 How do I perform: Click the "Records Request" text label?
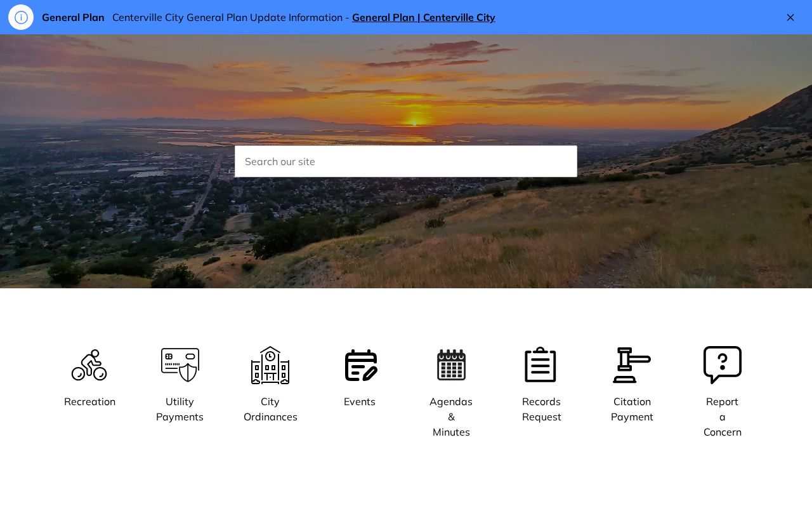(541, 410)
